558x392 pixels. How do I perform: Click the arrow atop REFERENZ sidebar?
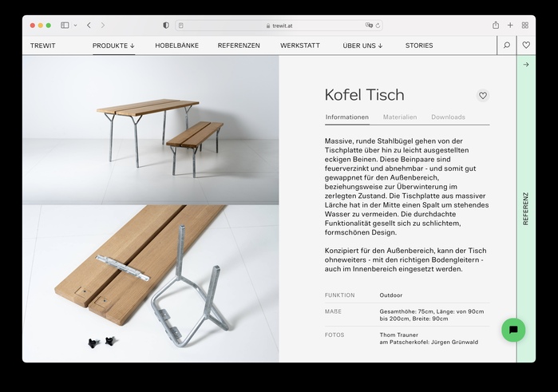tap(526, 65)
